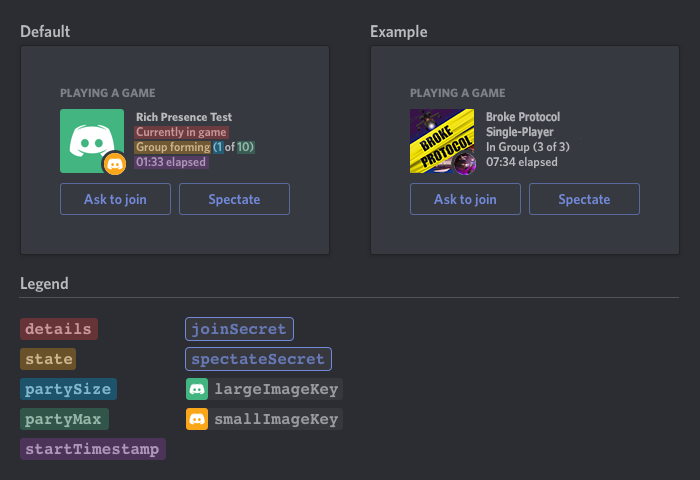
Task: Select the red details legend tag
Action: click(x=59, y=329)
